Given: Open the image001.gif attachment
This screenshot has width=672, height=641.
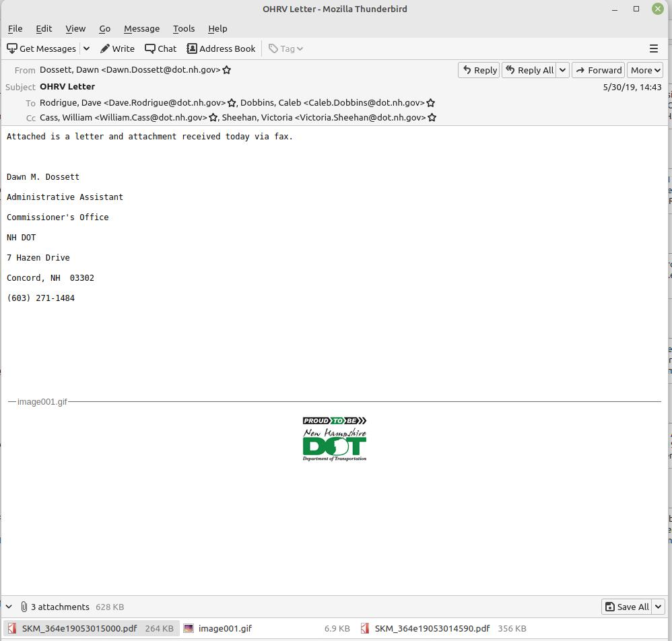Looking at the screenshot, I should point(225,628).
